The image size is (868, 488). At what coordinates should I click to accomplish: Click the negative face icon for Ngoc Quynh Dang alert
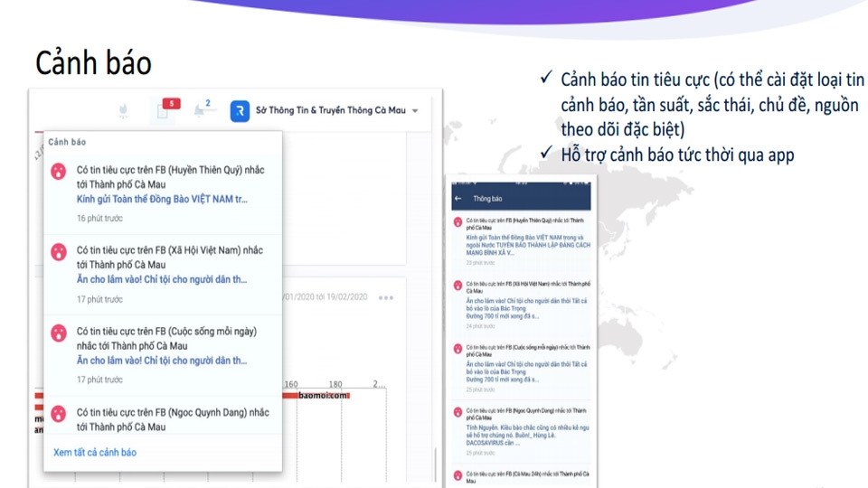[59, 414]
